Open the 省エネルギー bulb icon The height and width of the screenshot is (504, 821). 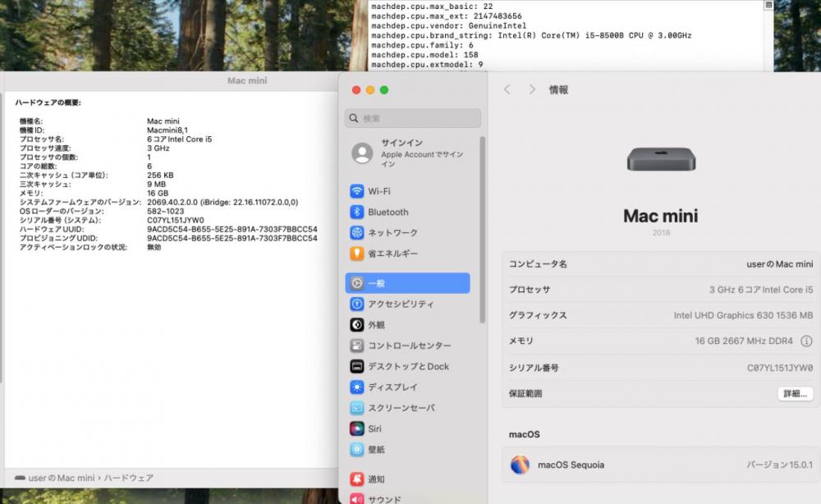[356, 254]
